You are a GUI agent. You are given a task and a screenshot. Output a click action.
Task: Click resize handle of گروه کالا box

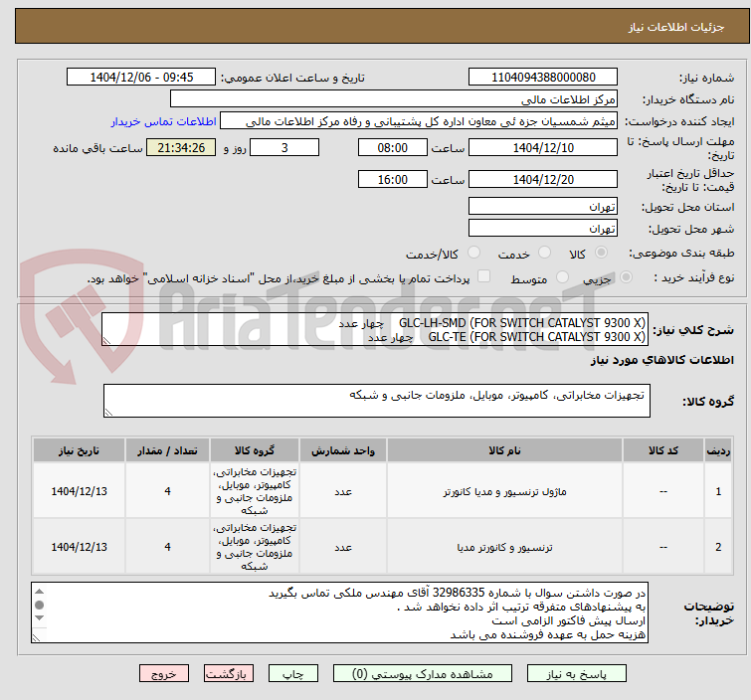(x=108, y=413)
